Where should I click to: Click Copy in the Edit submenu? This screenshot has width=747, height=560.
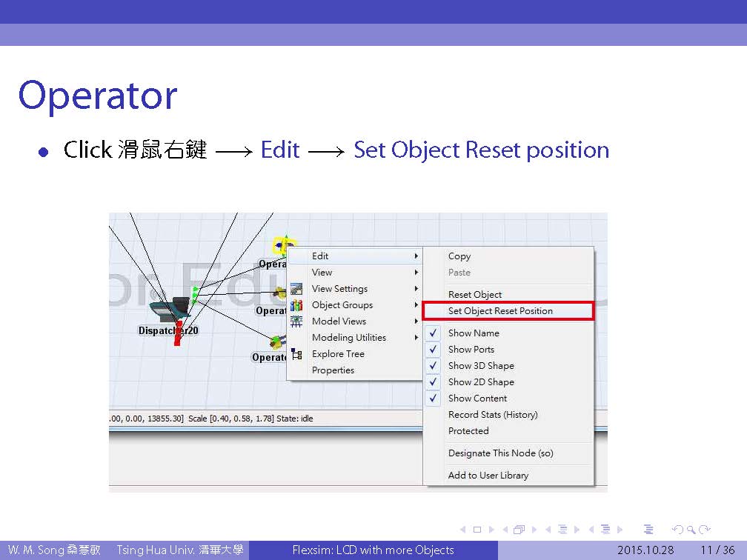pyautogui.click(x=459, y=256)
